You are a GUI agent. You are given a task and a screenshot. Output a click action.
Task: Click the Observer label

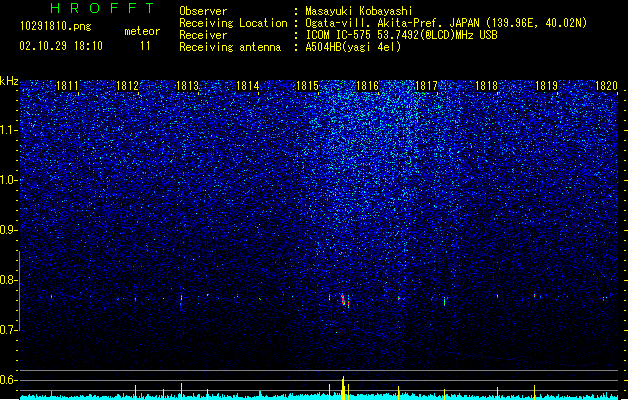tap(203, 11)
